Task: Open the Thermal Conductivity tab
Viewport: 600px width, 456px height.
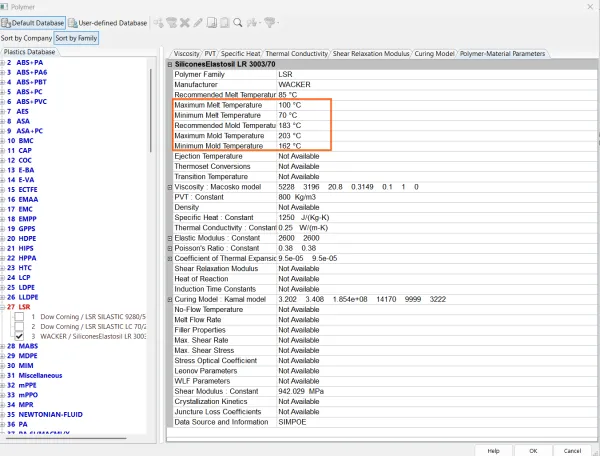Action: [x=297, y=54]
